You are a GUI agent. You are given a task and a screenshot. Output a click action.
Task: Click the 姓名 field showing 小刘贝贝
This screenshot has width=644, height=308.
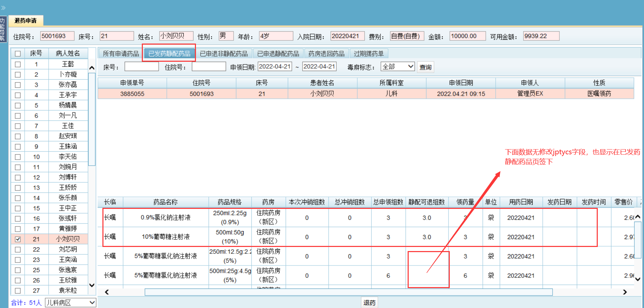pos(176,36)
